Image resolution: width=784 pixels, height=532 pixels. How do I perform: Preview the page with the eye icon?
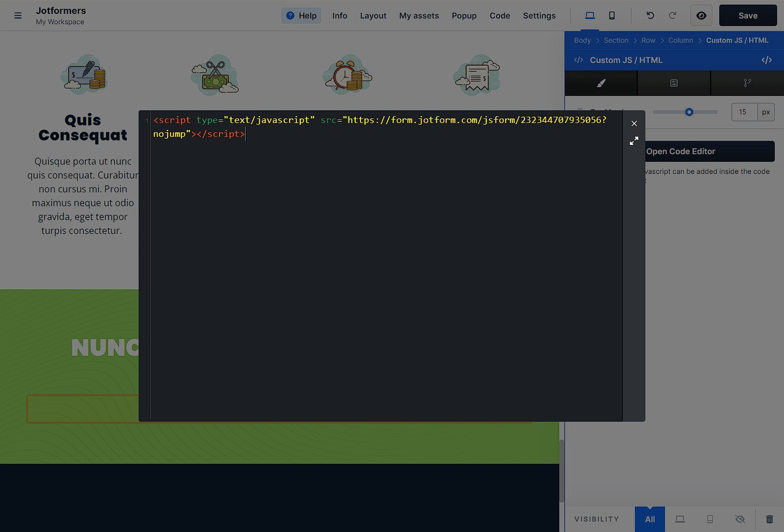pyautogui.click(x=701, y=16)
